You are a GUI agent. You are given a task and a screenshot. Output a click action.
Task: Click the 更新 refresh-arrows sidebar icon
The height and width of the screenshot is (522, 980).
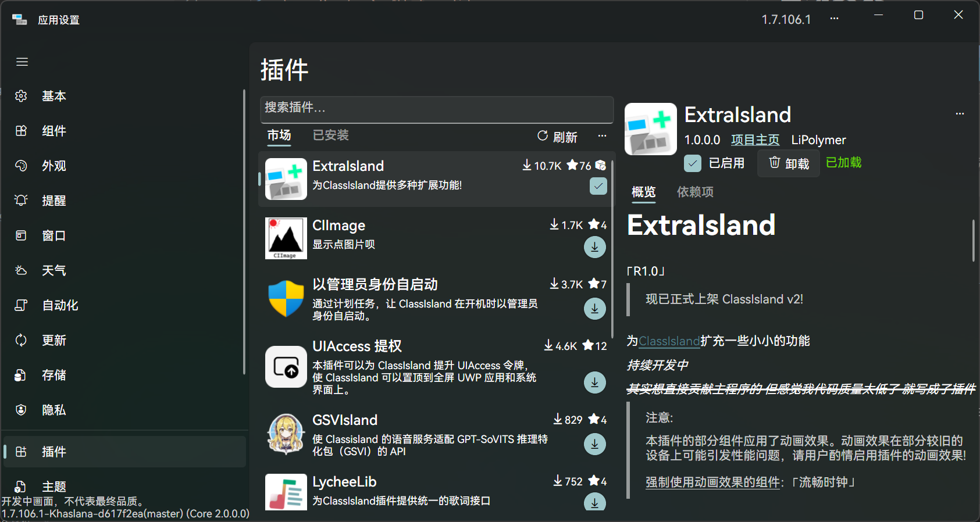(x=21, y=340)
